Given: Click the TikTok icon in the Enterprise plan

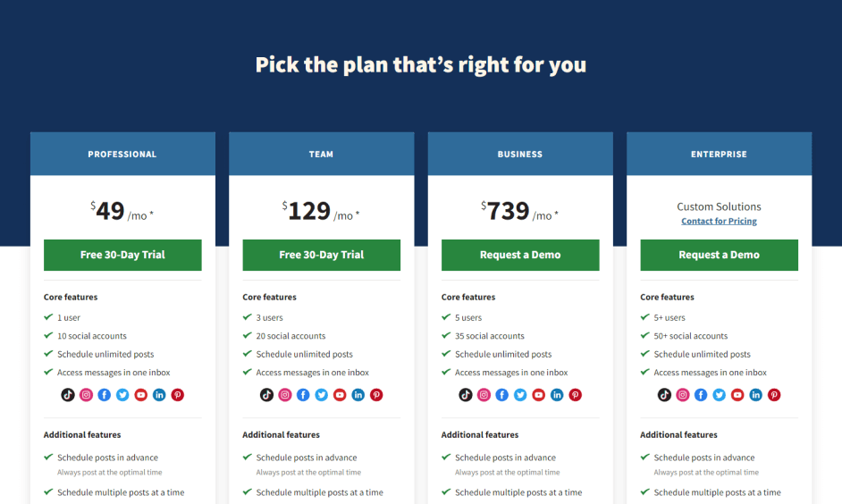Looking at the screenshot, I should pyautogui.click(x=664, y=395).
